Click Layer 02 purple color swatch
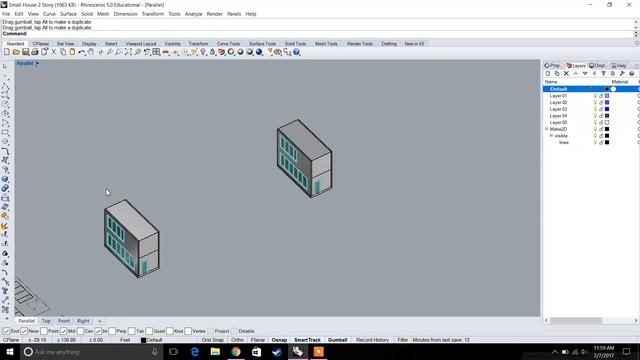This screenshot has height=360, width=640. pos(607,102)
